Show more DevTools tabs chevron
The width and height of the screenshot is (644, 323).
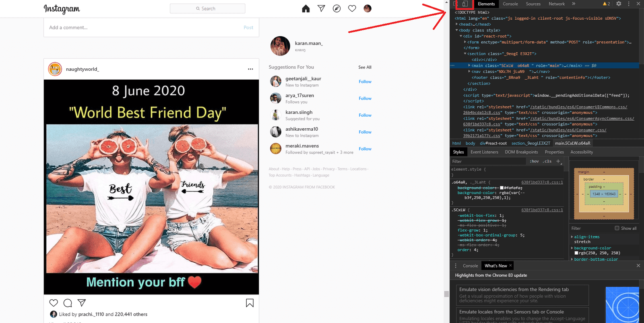click(574, 4)
